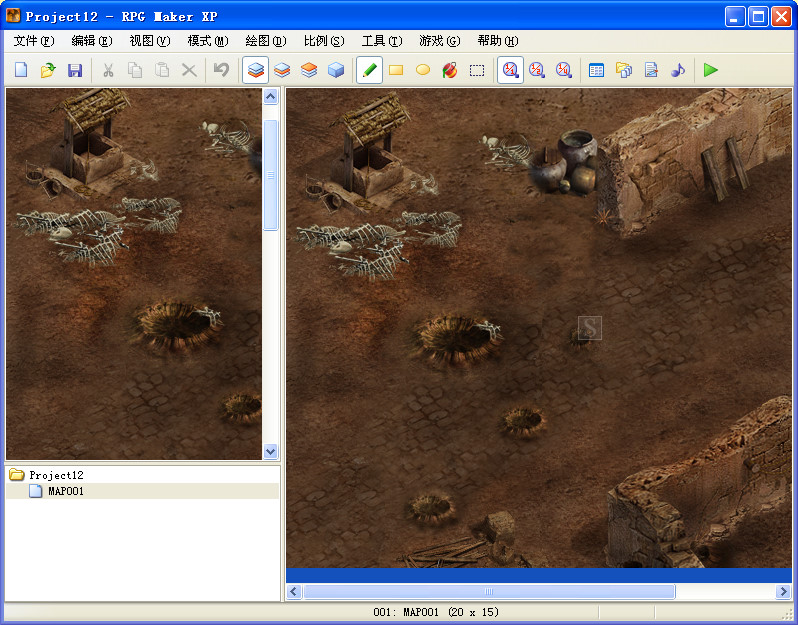Set zoom scale to 1/4

point(563,70)
